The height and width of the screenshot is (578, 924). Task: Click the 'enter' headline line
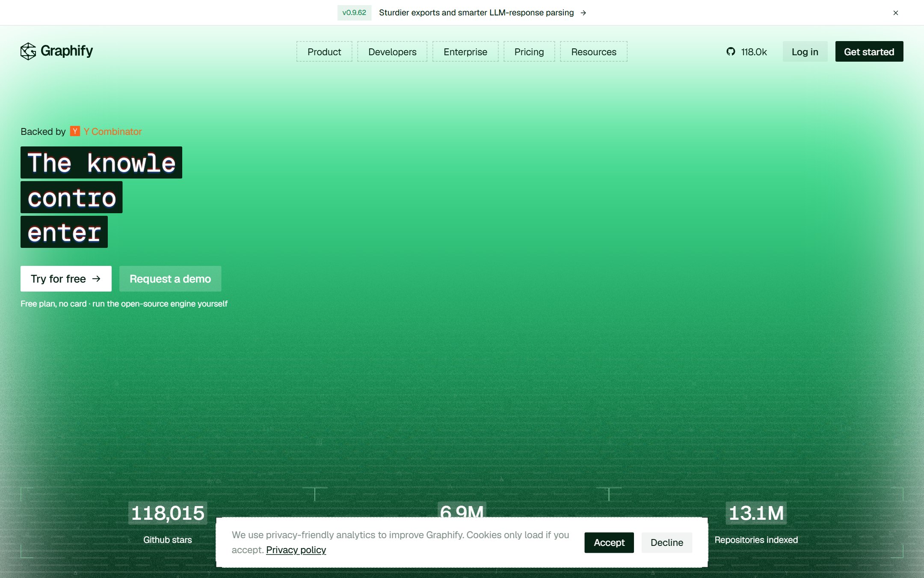point(64,232)
